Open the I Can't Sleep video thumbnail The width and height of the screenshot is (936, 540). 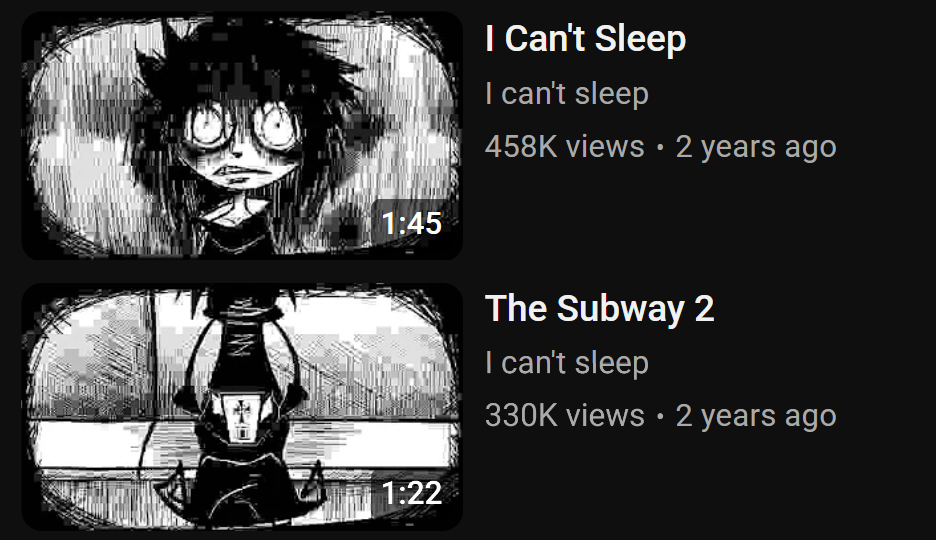point(242,135)
